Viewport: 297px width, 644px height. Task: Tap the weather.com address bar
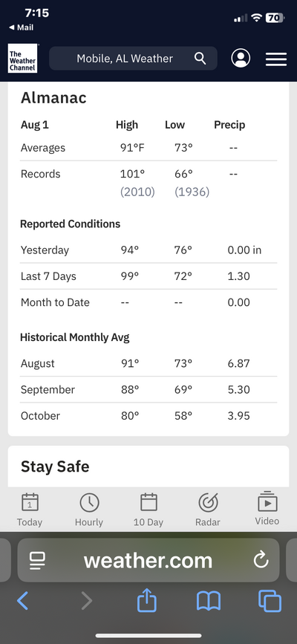coord(148,560)
